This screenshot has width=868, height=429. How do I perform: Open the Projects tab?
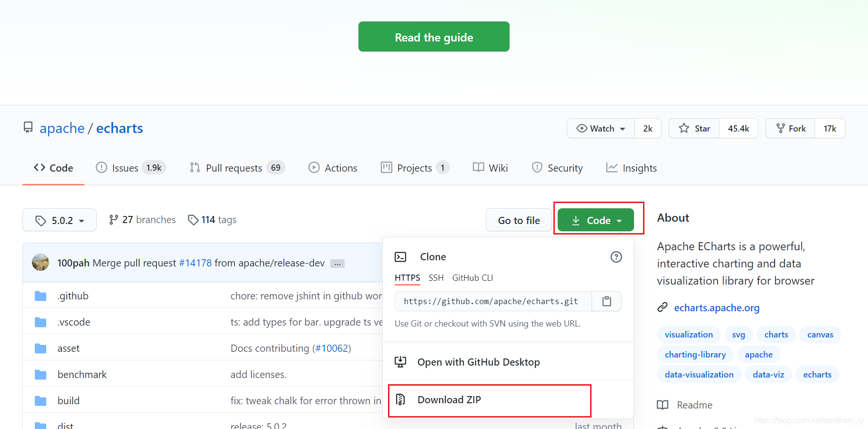(x=415, y=168)
